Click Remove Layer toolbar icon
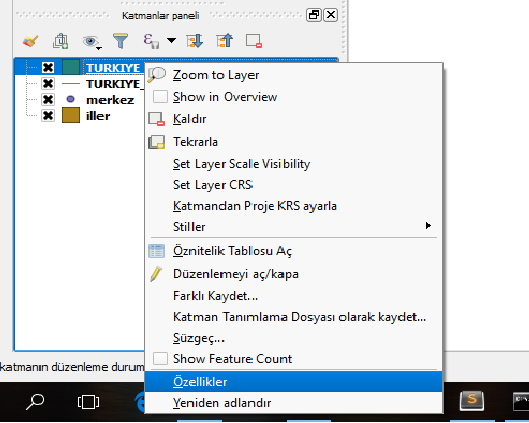 (x=254, y=41)
